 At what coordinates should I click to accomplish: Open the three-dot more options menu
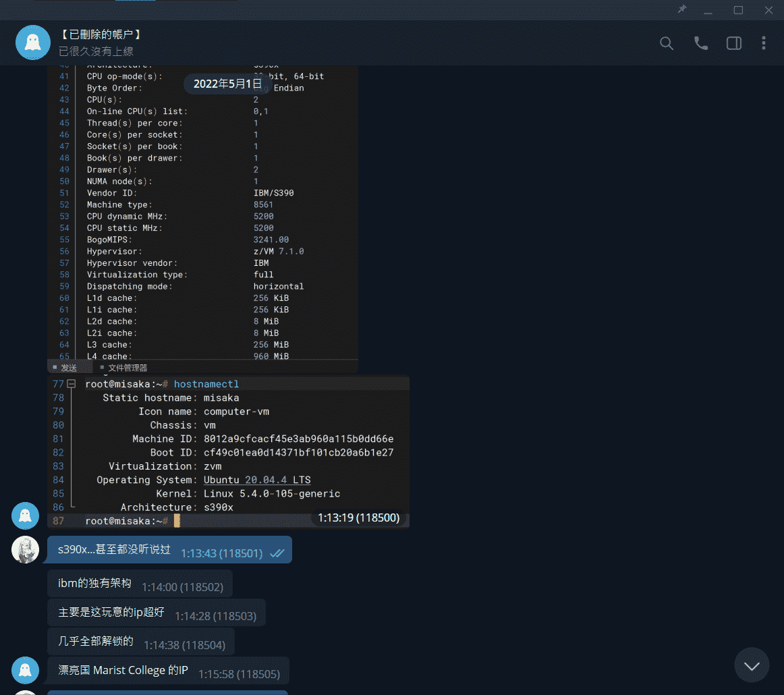pyautogui.click(x=763, y=43)
